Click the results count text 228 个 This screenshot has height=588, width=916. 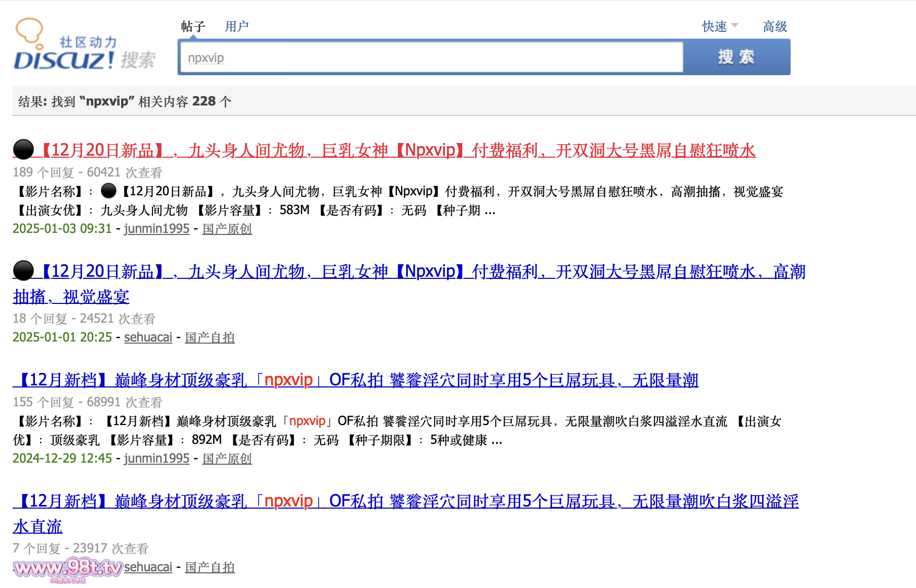pos(212,101)
